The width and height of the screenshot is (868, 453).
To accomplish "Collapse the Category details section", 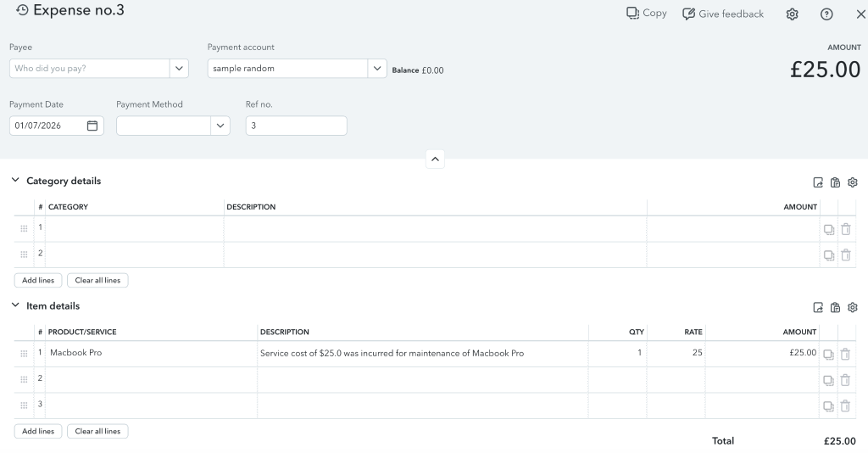I will (x=15, y=180).
